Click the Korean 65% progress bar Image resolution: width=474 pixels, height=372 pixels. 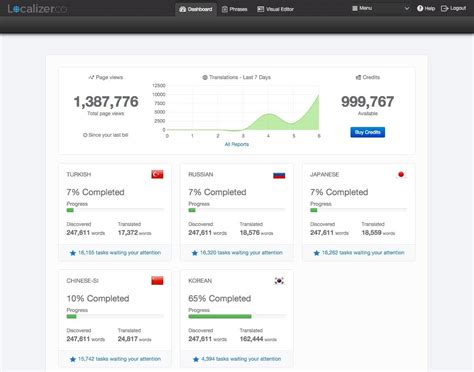tap(237, 316)
